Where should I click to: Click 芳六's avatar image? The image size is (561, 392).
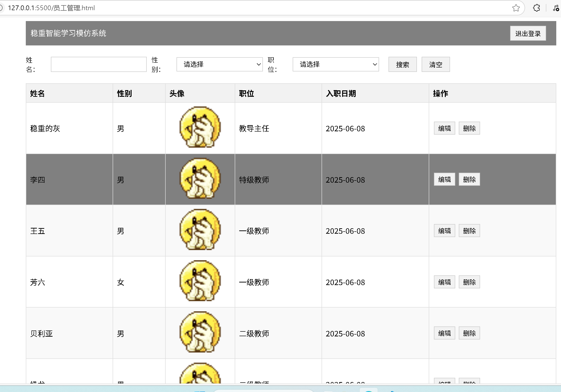pos(200,281)
